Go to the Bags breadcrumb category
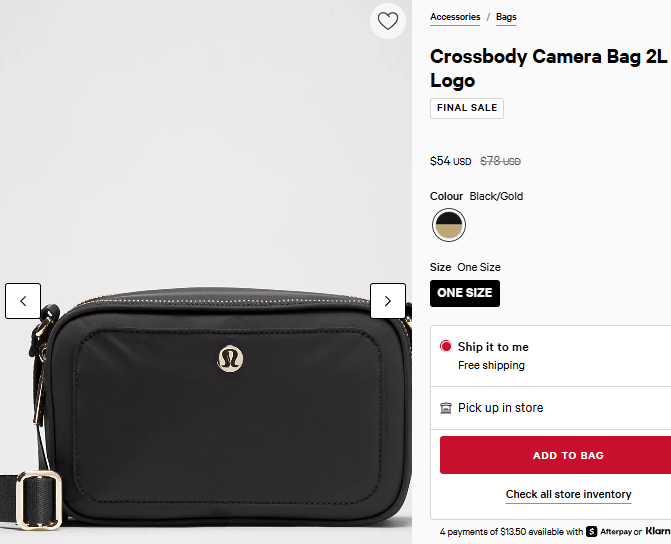Screen dimensions: 671x544 click(x=506, y=17)
